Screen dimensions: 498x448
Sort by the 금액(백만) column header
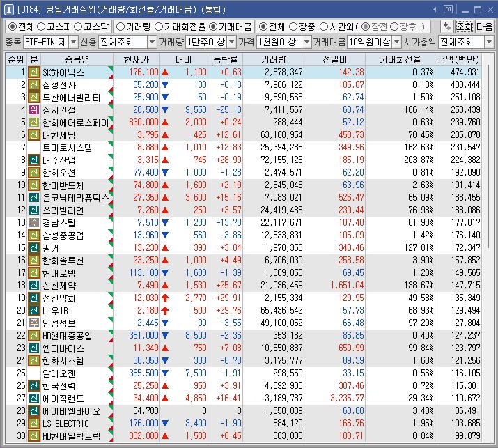coord(458,59)
